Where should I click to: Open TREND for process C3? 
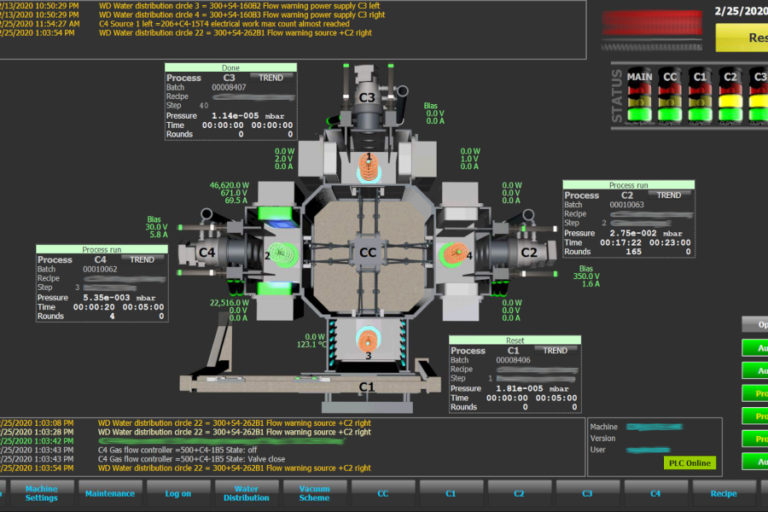271,77
